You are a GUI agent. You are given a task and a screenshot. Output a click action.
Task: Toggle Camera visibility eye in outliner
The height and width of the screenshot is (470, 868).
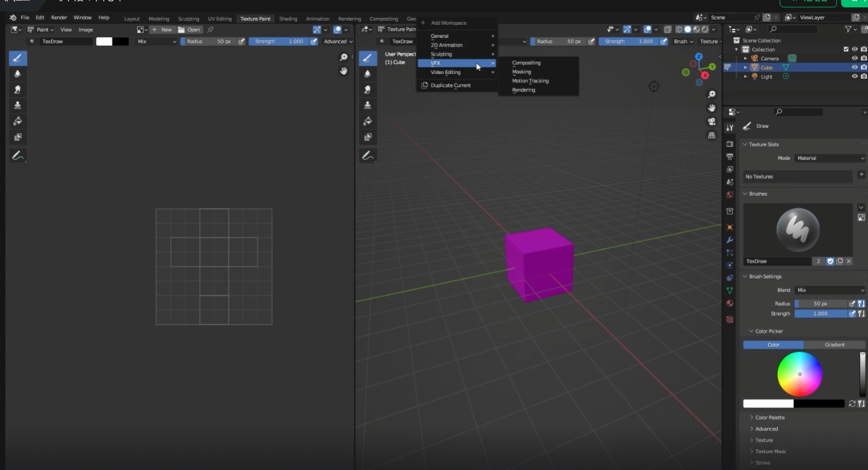855,58
